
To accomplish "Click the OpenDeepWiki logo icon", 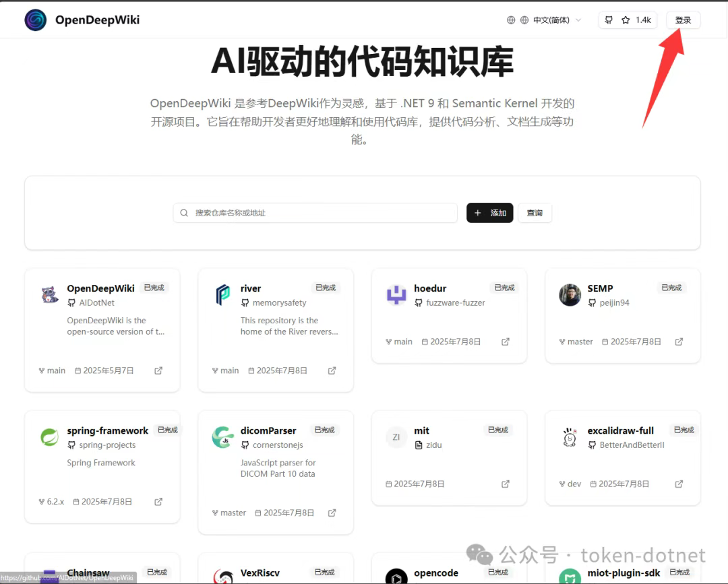I will (x=35, y=20).
